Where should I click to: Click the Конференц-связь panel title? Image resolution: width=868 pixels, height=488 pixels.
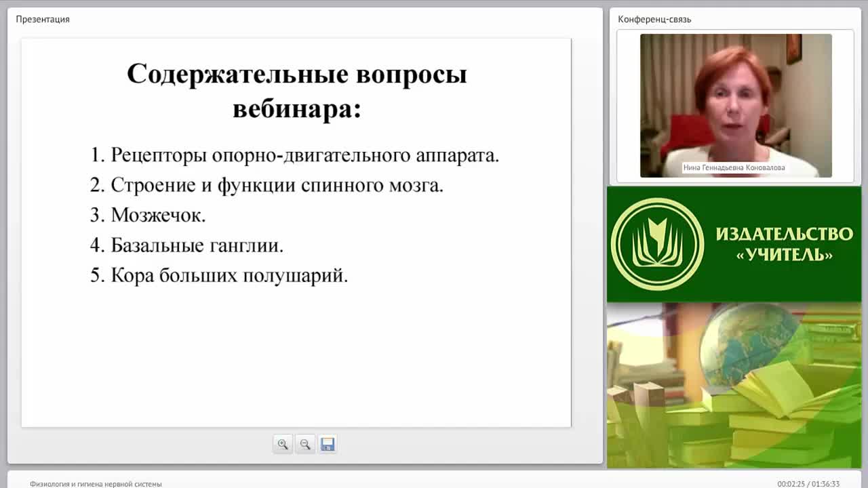click(x=654, y=19)
